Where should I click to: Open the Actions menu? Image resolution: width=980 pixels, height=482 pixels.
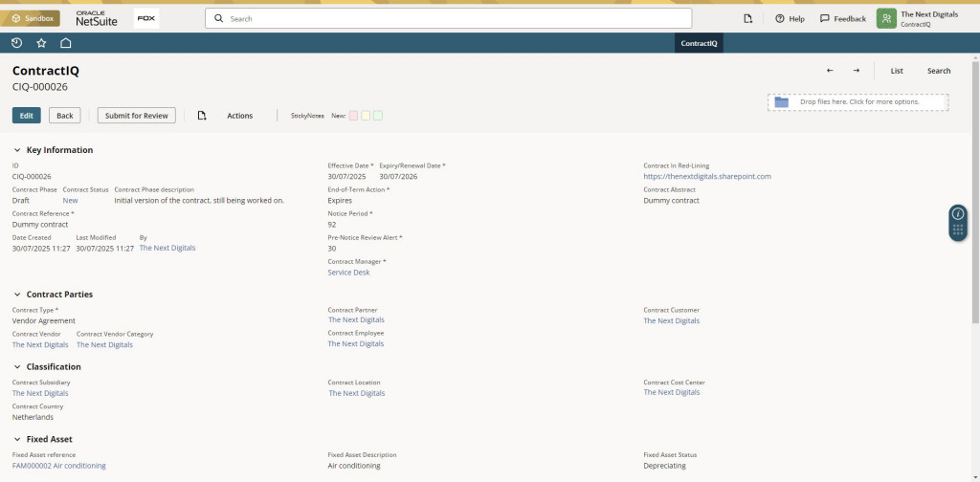240,116
